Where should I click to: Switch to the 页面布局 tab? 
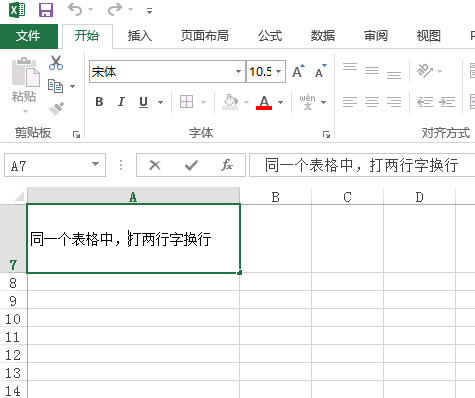[x=205, y=36]
